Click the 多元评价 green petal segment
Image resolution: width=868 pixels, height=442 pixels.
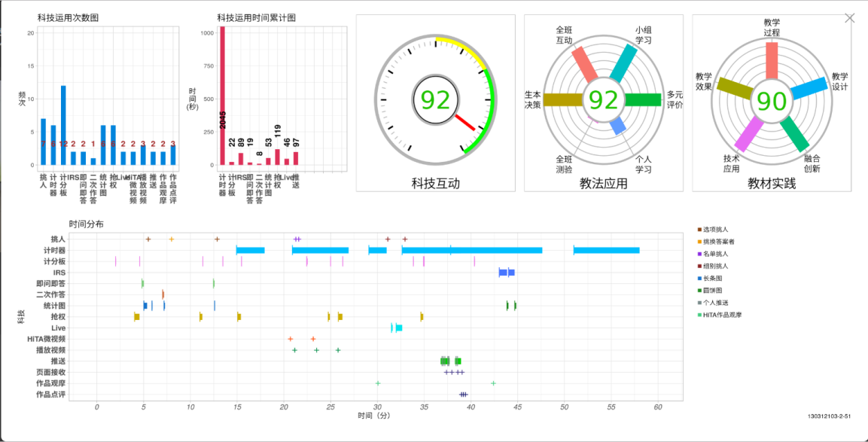click(x=642, y=99)
